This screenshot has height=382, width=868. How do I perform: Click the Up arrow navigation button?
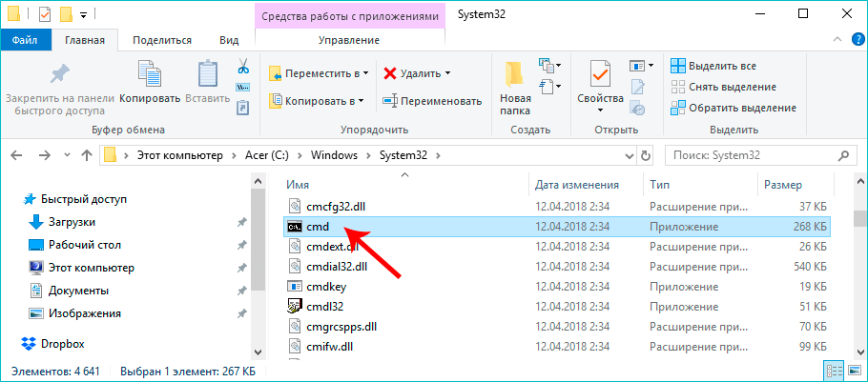coord(86,154)
